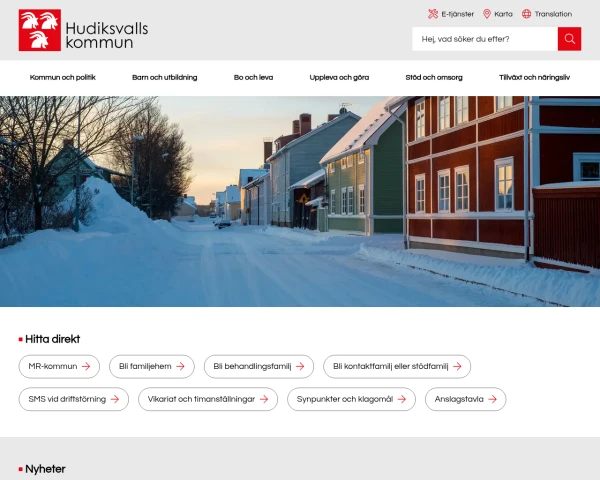Click the Hudiksvalls kommun wordmark text
The image size is (600, 480).
tap(107, 36)
